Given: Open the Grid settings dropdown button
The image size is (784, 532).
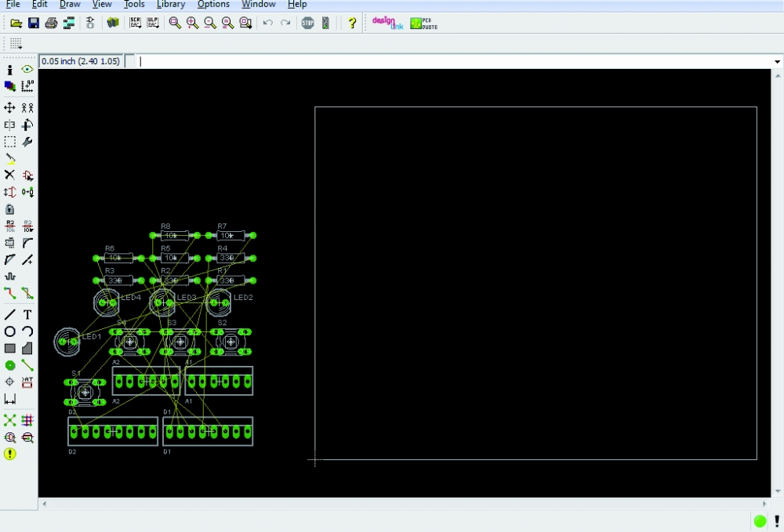Looking at the screenshot, I should click(x=16, y=43).
